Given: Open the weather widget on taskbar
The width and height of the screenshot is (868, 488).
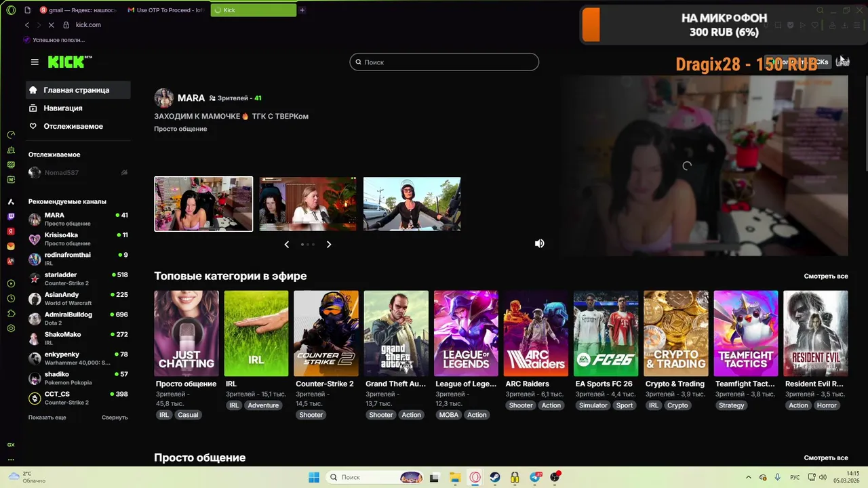Looking at the screenshot, I should pyautogui.click(x=27, y=477).
